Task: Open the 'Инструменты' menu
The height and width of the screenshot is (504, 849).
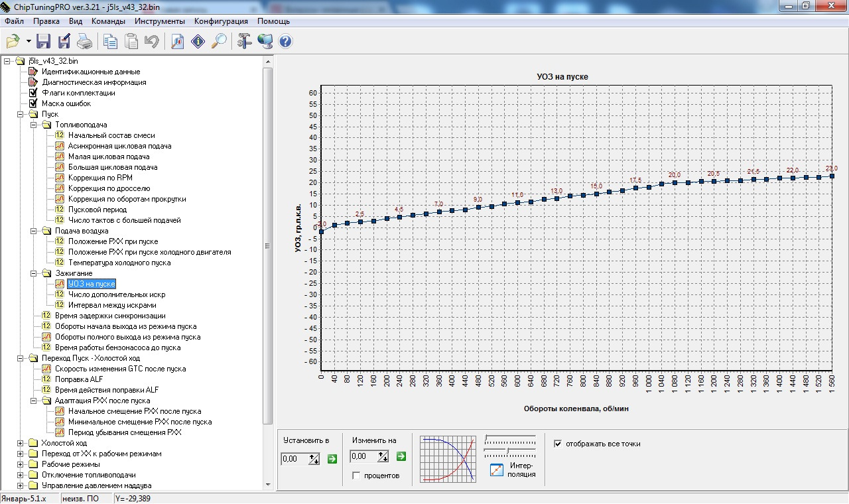Action: point(159,21)
